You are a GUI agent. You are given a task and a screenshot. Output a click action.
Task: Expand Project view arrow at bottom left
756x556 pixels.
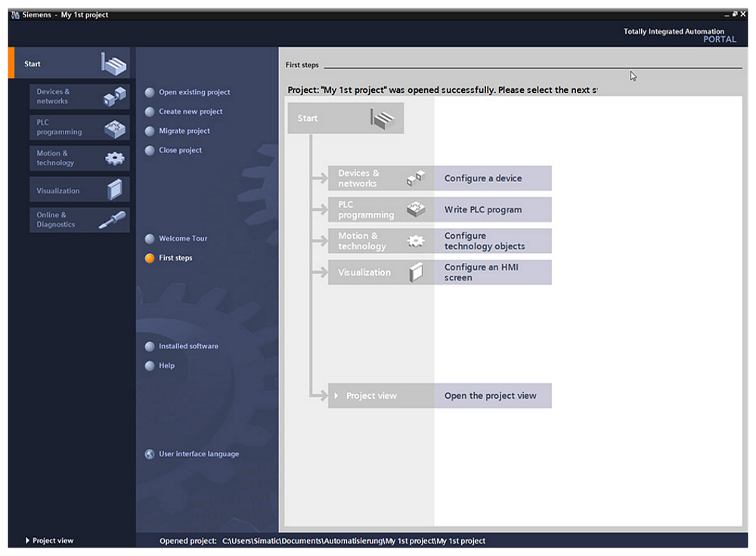coord(27,541)
